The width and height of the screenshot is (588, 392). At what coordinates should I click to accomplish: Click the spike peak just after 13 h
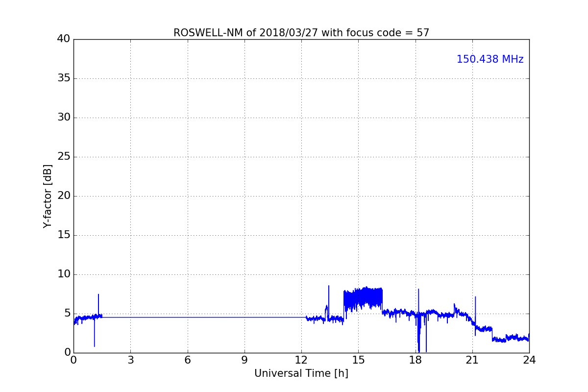tap(329, 286)
